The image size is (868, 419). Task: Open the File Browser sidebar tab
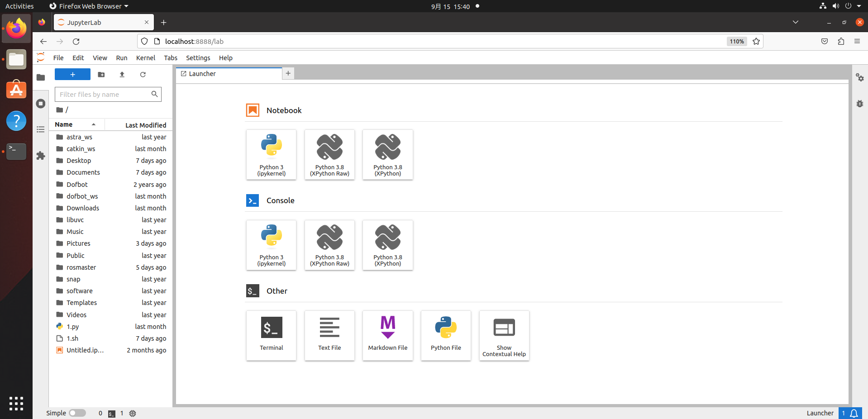pyautogui.click(x=41, y=77)
